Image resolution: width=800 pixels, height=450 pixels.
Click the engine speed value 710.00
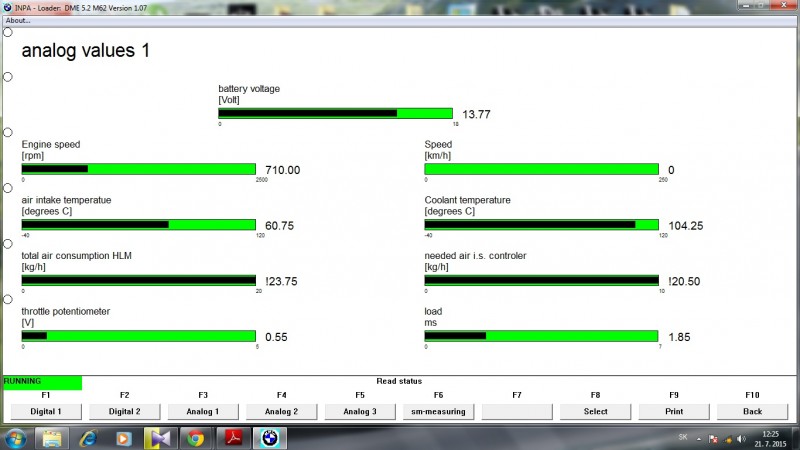click(x=283, y=170)
